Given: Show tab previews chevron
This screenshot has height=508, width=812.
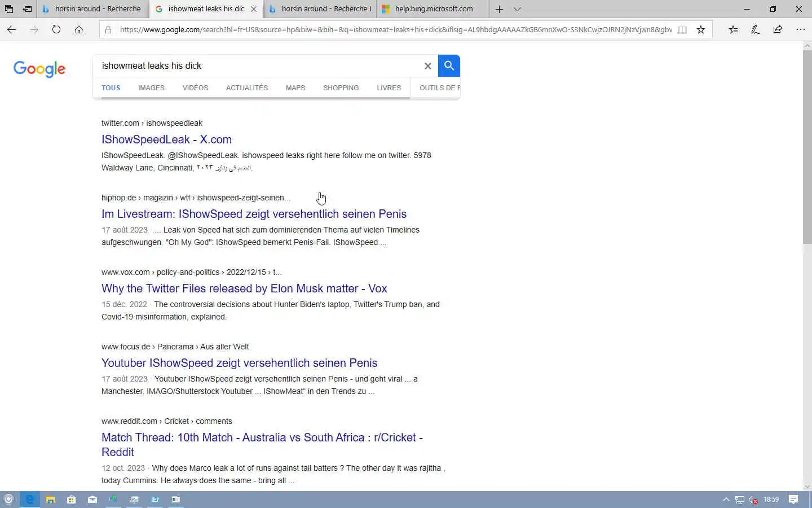Looking at the screenshot, I should (517, 9).
